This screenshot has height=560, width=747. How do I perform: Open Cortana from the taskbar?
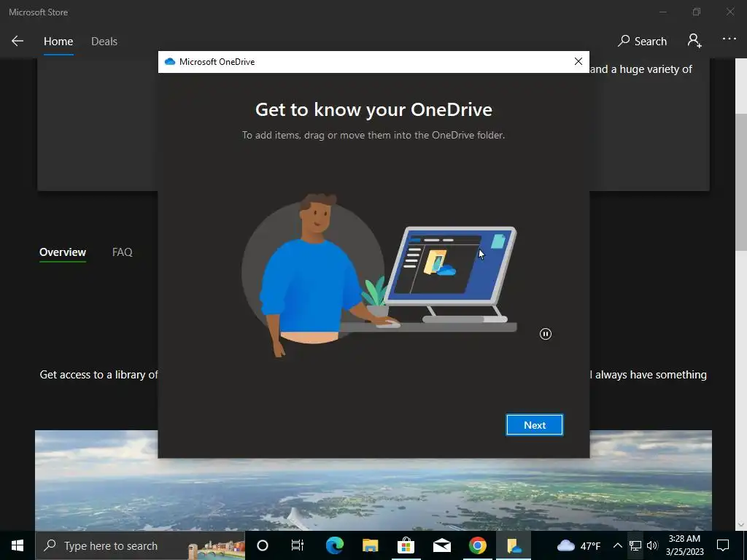pos(263,545)
